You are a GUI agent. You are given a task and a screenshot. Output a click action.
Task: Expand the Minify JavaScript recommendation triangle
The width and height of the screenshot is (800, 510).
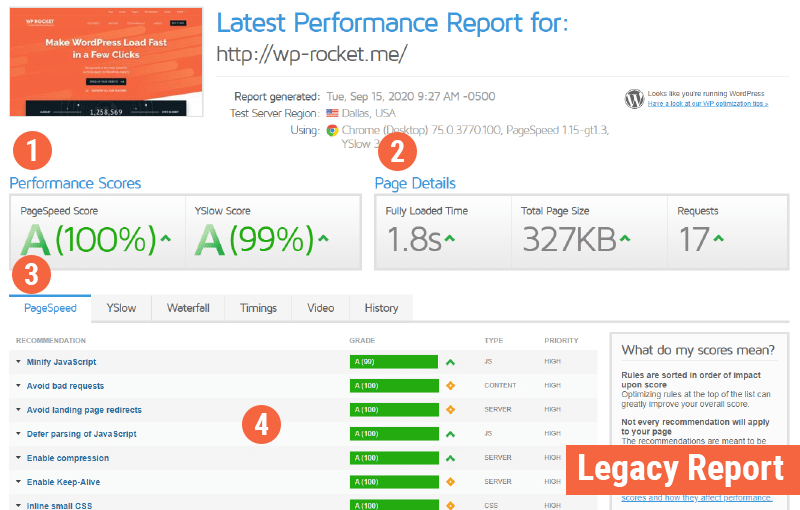click(x=18, y=362)
